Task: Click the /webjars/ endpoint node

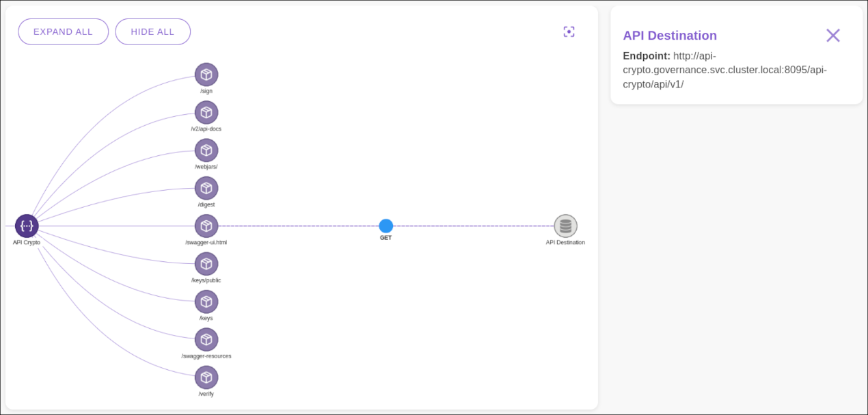Action: pos(206,150)
